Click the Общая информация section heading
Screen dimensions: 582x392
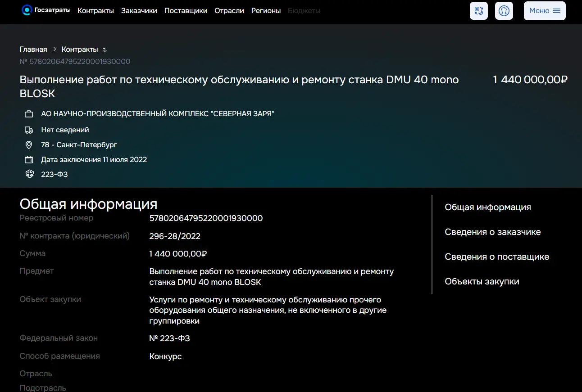click(x=89, y=204)
